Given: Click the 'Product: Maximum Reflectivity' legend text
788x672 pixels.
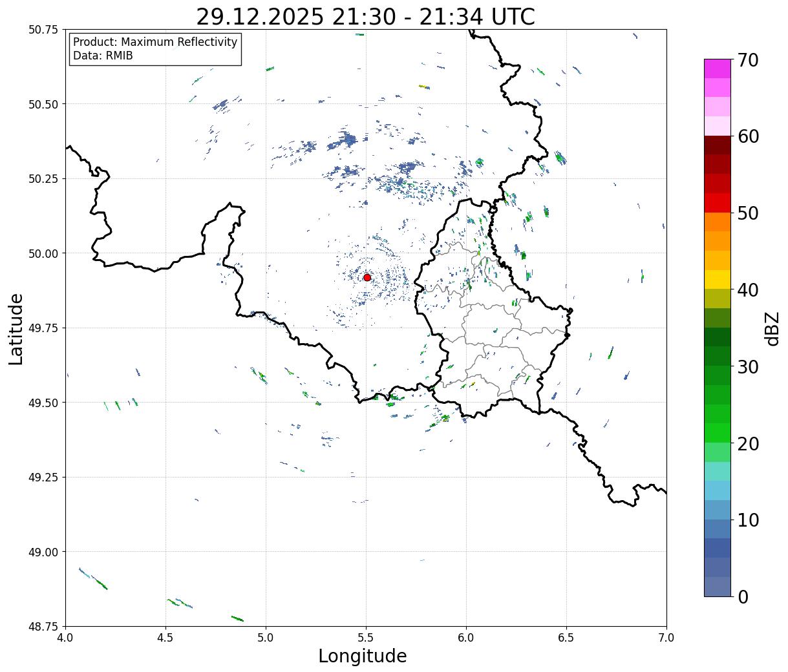Looking at the screenshot, I should click(155, 42).
